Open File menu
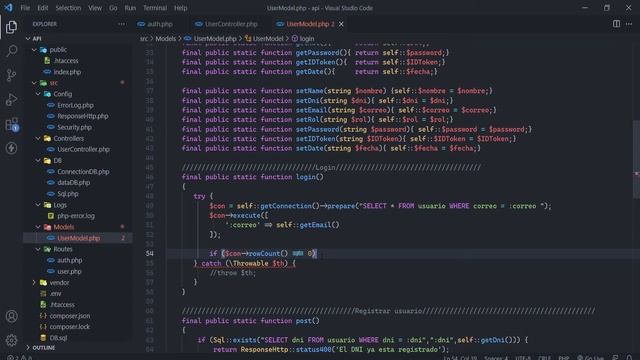Image resolution: width=640 pixels, height=360 pixels. [25, 8]
